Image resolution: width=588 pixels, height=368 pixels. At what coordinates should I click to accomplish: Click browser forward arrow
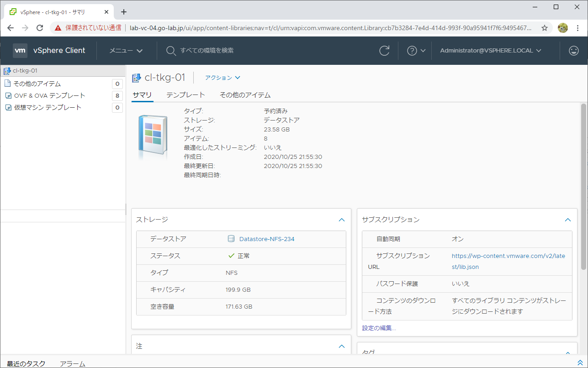(x=26, y=28)
